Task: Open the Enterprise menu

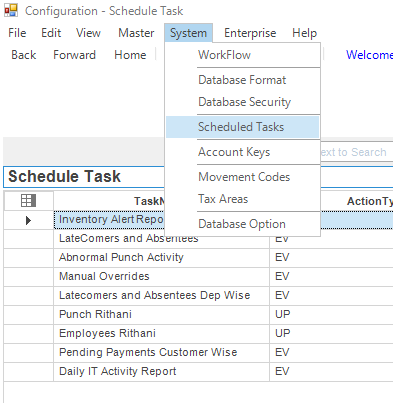Action: (x=250, y=33)
